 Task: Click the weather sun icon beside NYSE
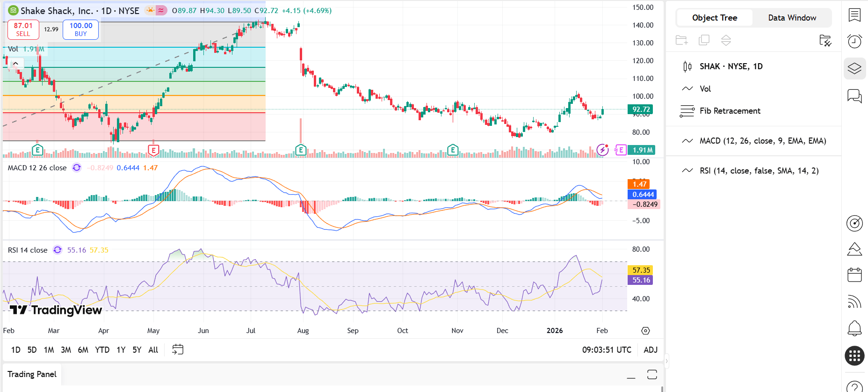click(x=150, y=10)
